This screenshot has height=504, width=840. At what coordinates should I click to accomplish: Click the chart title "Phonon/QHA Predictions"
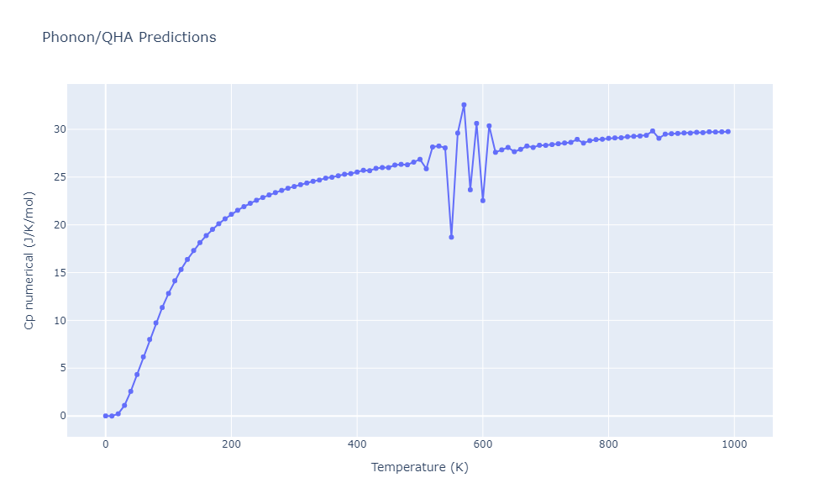pos(129,38)
